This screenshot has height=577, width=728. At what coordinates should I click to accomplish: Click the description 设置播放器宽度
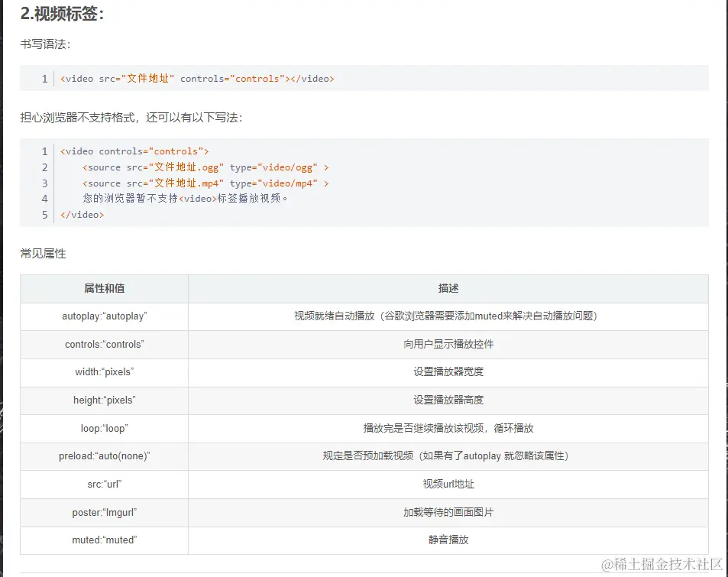[x=448, y=372]
